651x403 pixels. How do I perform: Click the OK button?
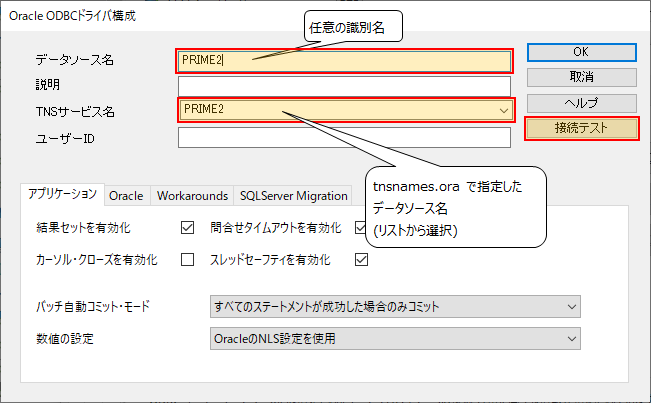tap(582, 52)
